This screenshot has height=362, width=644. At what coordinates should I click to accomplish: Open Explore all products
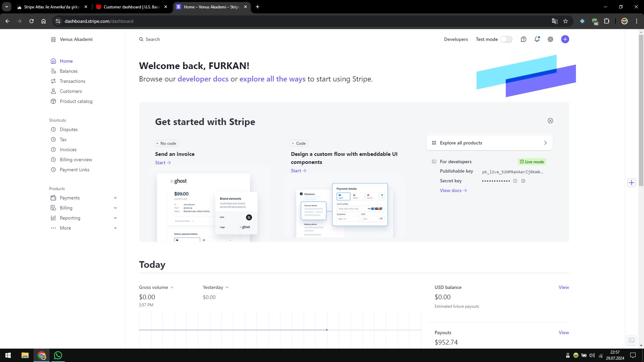(489, 143)
